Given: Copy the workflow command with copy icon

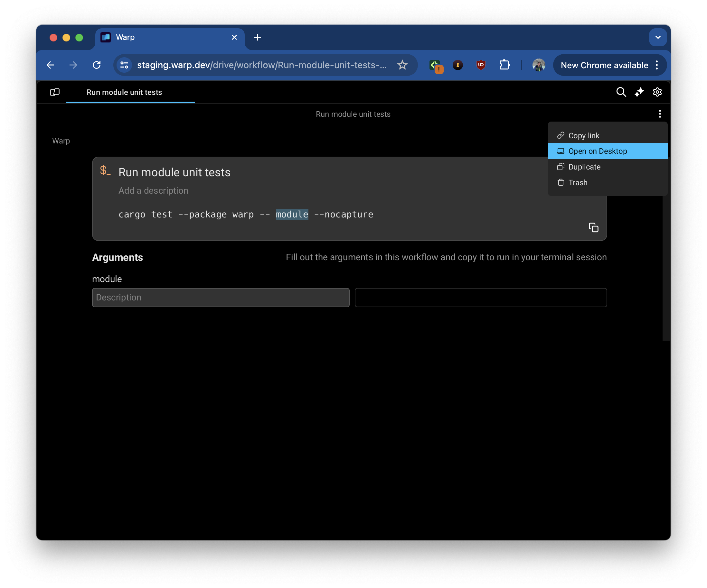Looking at the screenshot, I should pyautogui.click(x=593, y=228).
